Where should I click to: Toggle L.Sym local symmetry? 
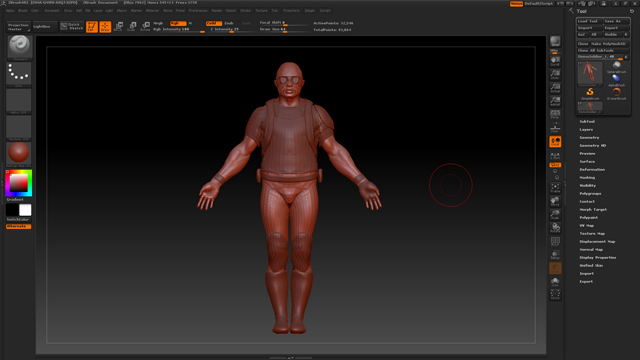tap(555, 156)
